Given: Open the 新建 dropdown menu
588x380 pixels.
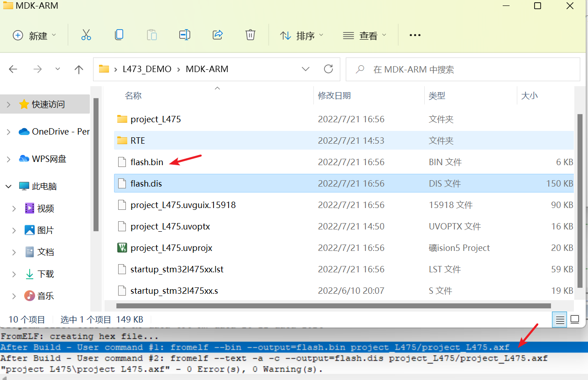Looking at the screenshot, I should pos(35,35).
